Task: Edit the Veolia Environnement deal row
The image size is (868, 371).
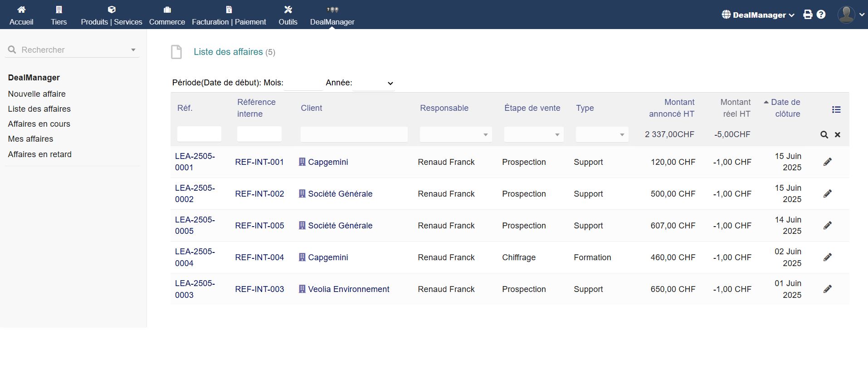Action: 827,289
